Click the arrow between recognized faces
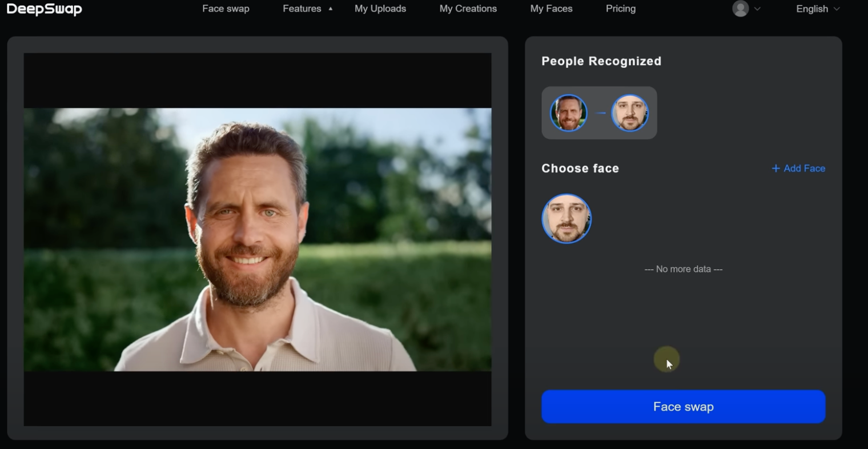Viewport: 868px width, 449px height. click(600, 113)
